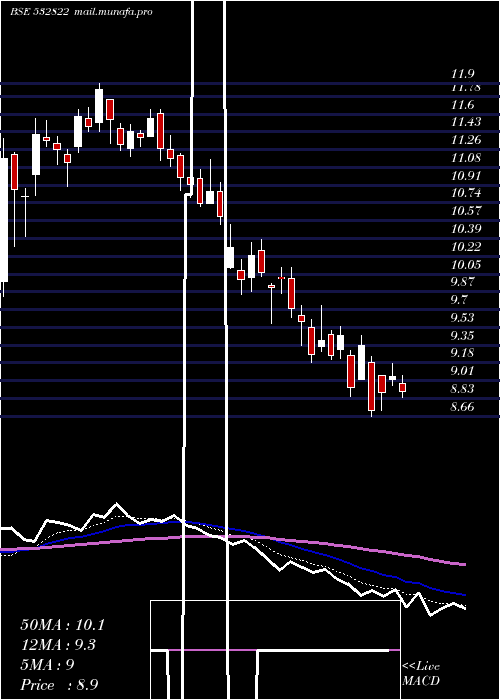Click the BSE 532822 ticker label

[x=39, y=12]
